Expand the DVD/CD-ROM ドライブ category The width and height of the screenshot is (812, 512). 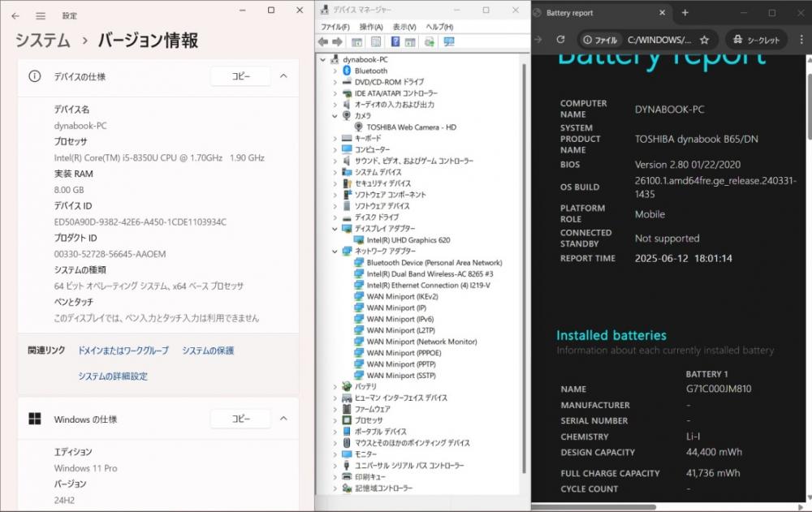335,82
